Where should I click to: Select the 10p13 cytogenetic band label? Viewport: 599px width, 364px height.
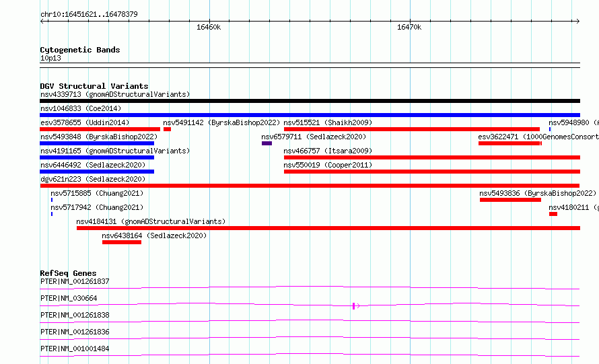pos(50,58)
